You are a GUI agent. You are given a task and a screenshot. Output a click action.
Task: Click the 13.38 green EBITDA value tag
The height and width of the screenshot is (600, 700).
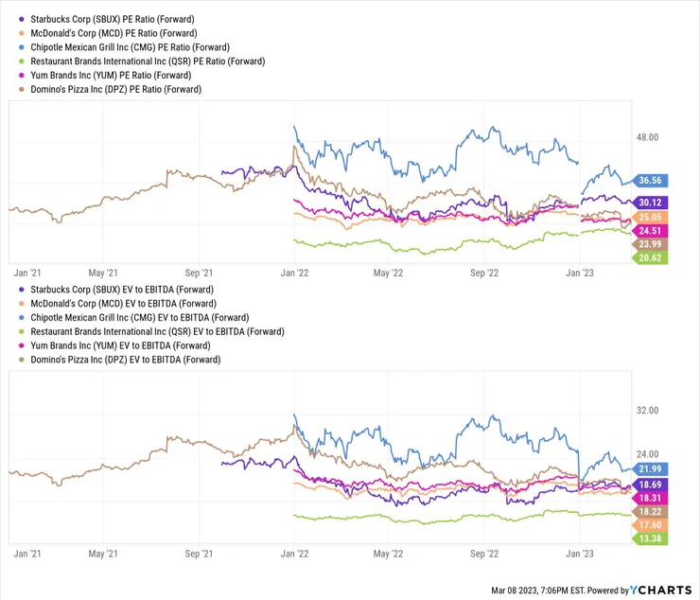653,538
